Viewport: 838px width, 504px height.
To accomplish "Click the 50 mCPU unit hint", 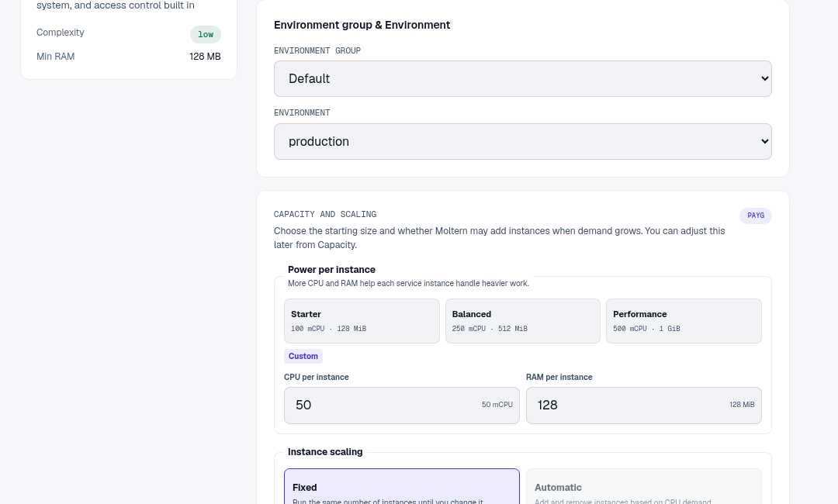I will (x=497, y=405).
